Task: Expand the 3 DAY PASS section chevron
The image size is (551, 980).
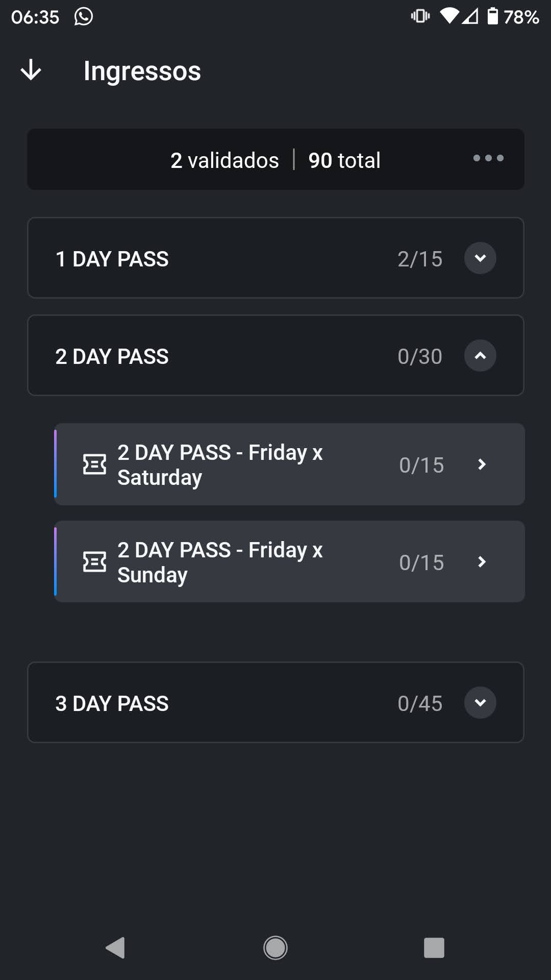Action: click(x=480, y=703)
